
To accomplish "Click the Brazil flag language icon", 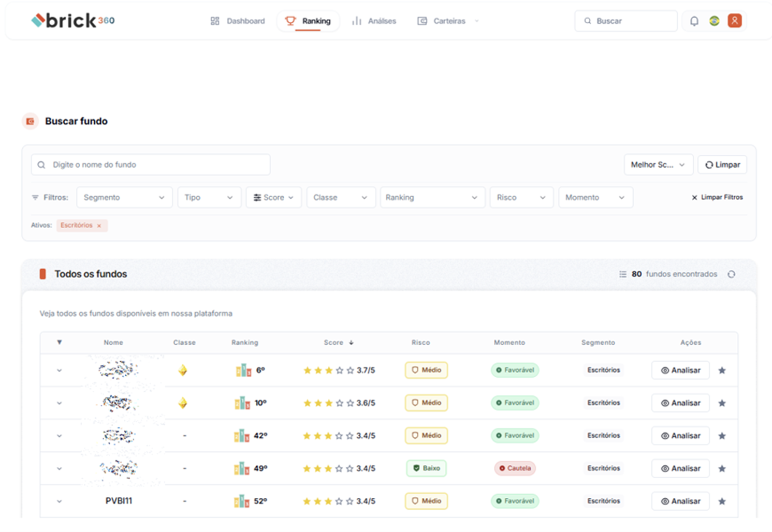I will pos(714,21).
